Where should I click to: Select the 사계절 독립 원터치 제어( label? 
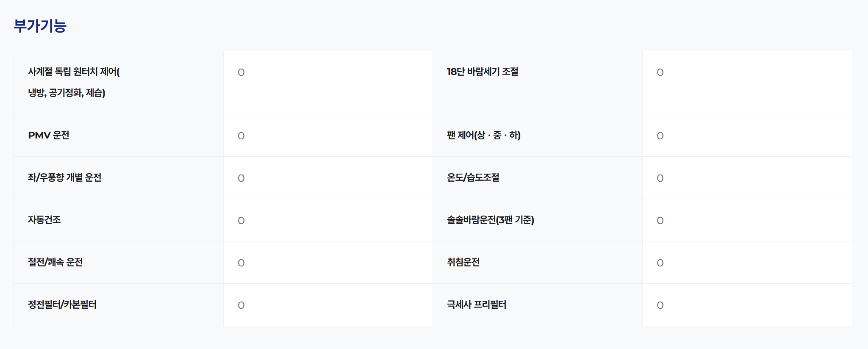click(74, 72)
